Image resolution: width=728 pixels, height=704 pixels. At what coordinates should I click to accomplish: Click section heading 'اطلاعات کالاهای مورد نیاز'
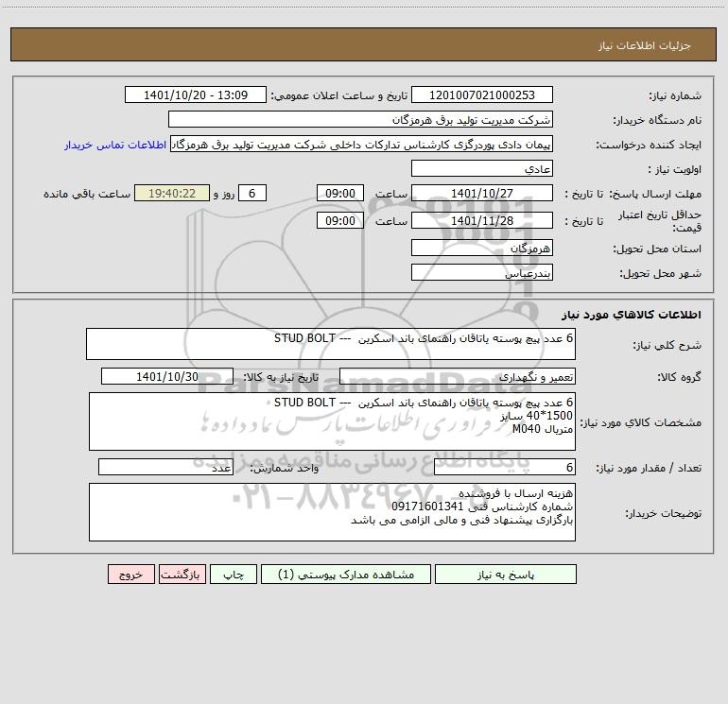tap(632, 315)
